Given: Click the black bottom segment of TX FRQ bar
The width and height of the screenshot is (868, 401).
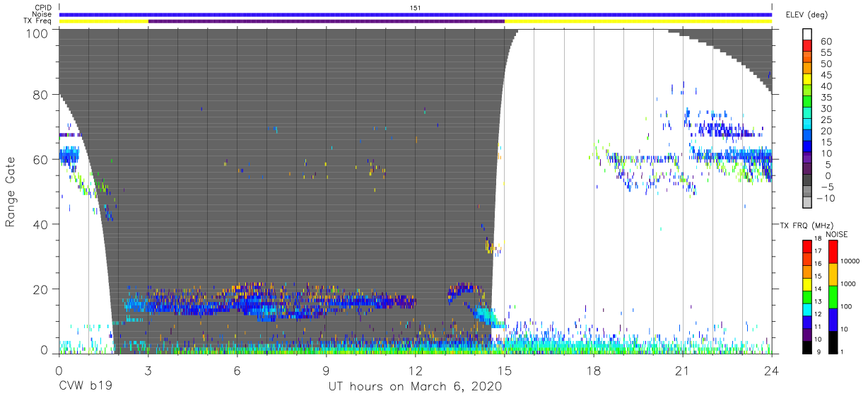Looking at the screenshot, I should 807,346.
